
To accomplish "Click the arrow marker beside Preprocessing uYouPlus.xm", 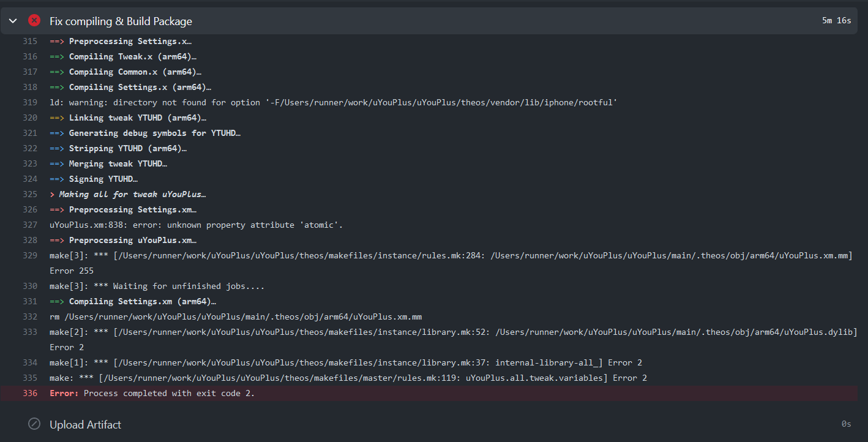I will (56, 240).
